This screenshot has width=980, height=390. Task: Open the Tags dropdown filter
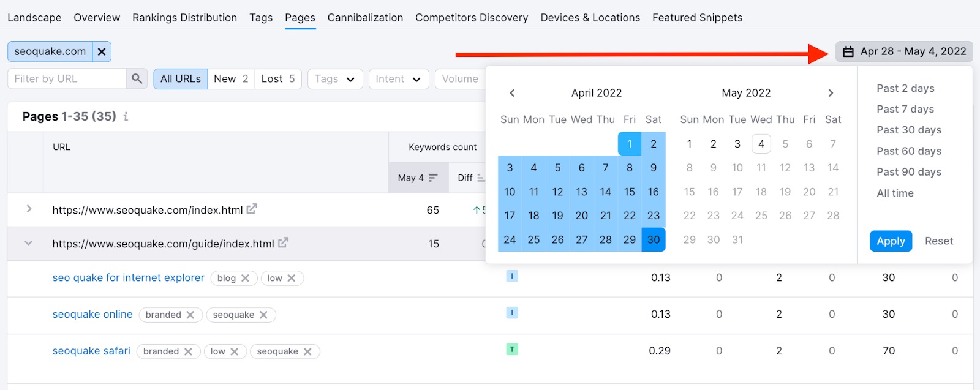click(334, 79)
